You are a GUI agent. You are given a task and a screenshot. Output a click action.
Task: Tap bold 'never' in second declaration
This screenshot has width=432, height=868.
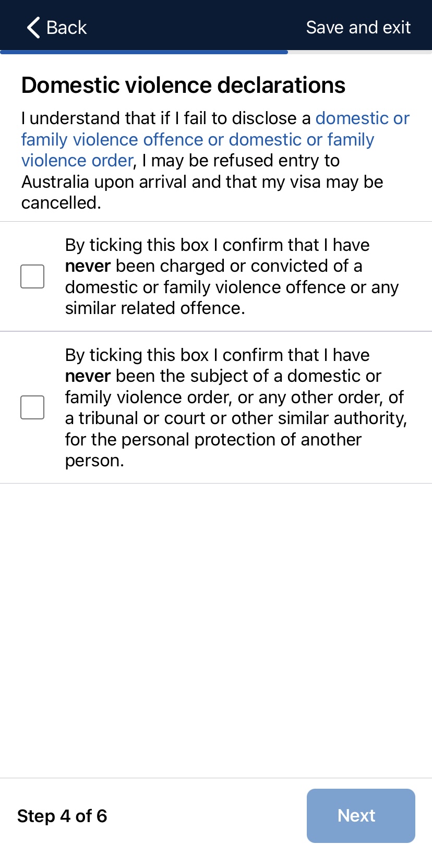point(88,376)
